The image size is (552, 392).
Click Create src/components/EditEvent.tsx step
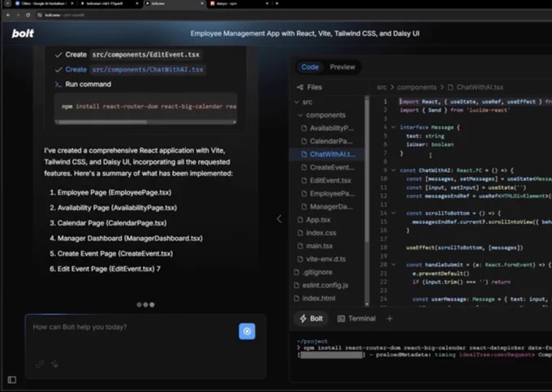128,54
